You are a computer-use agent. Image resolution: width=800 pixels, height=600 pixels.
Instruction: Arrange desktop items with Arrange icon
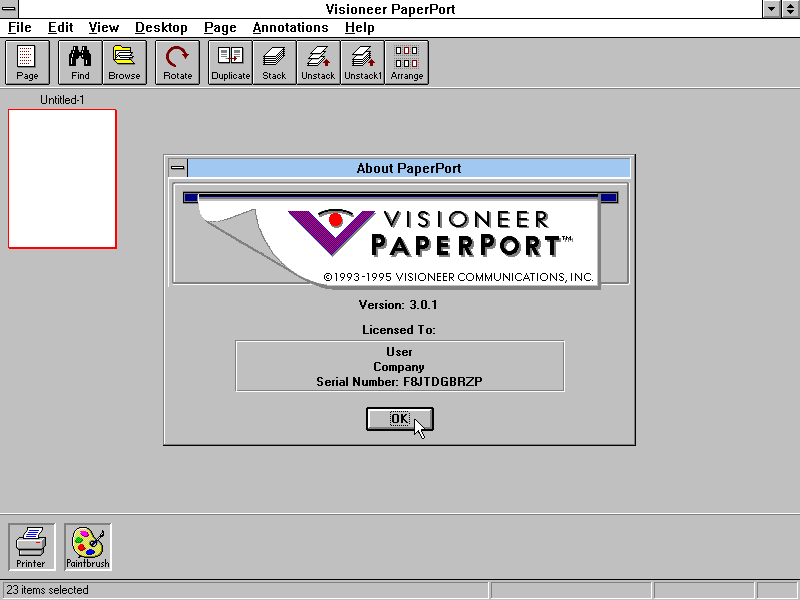pyautogui.click(x=407, y=62)
